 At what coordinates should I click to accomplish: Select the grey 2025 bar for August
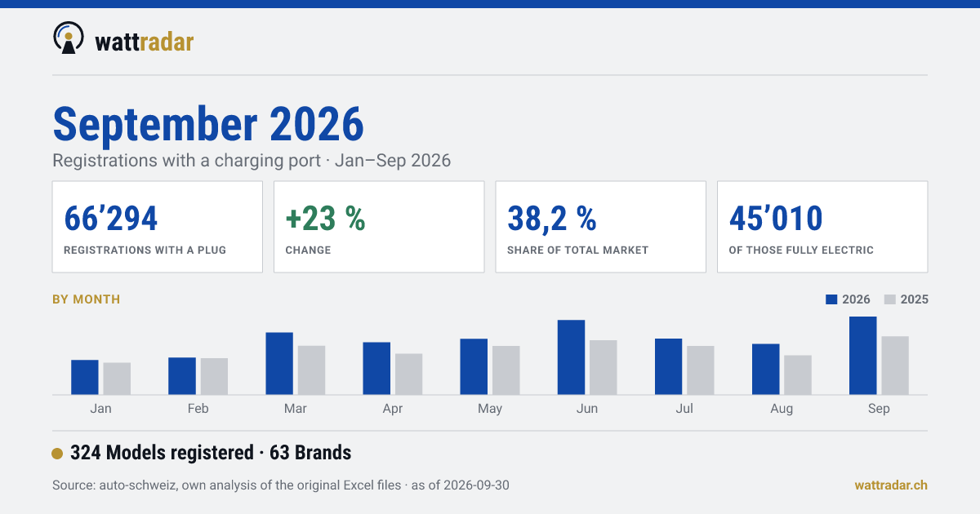[x=798, y=375]
